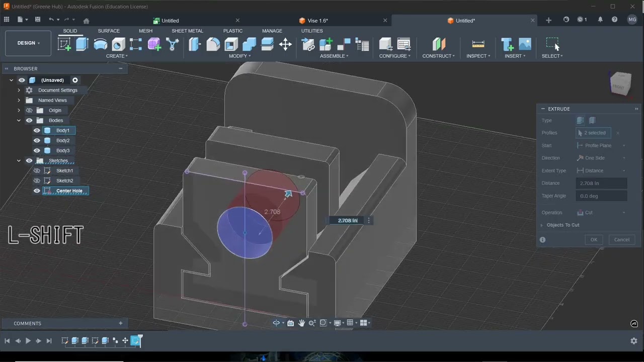Image resolution: width=644 pixels, height=362 pixels.
Task: Select the Extrude tool in Create
Action: tap(82, 44)
